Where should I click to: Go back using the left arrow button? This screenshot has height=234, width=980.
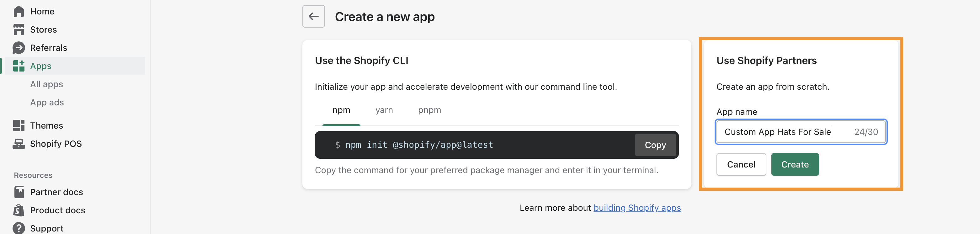(x=313, y=16)
